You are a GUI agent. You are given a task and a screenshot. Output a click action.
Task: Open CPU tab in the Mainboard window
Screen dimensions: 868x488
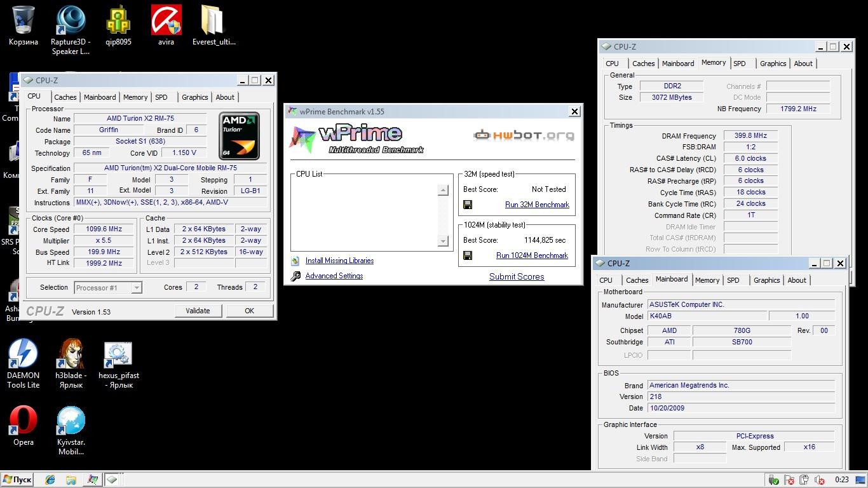click(606, 280)
